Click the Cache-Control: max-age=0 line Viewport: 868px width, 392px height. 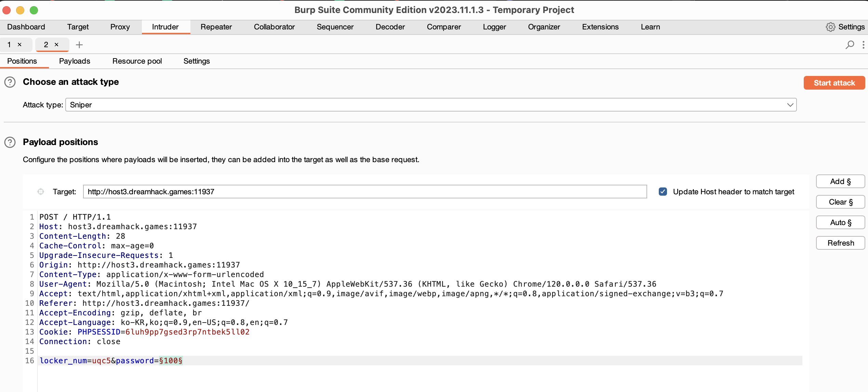pos(96,246)
